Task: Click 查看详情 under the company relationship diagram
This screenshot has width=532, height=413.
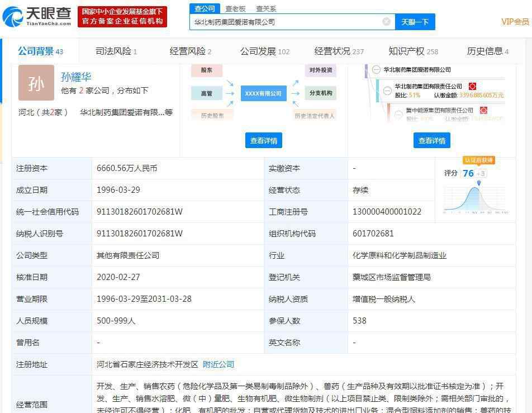Action: point(264,140)
